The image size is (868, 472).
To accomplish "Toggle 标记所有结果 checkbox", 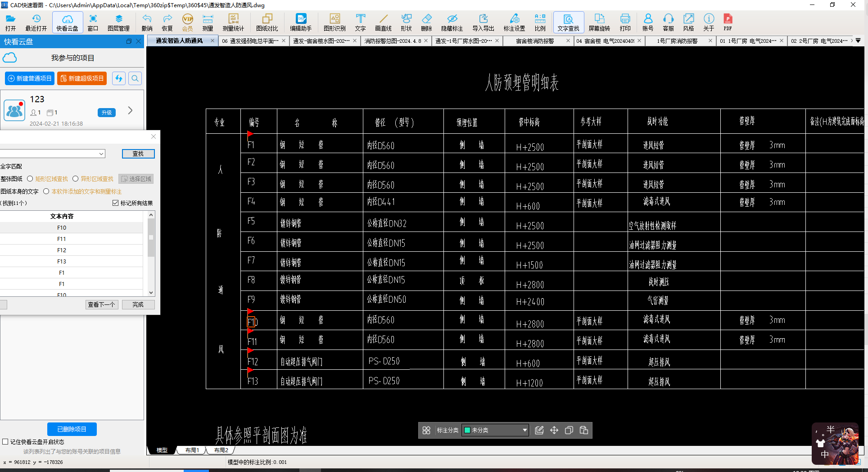I will [x=116, y=203].
